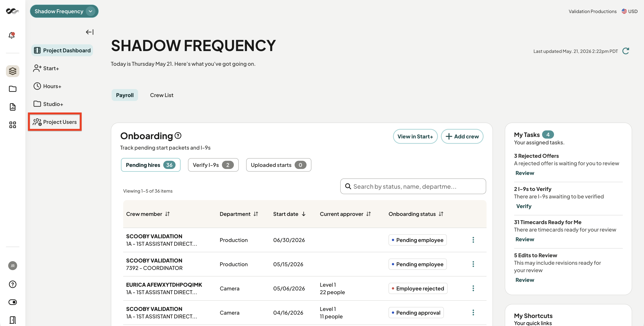Click 'Viewing 1–5 of 36 items' text
The width and height of the screenshot is (644, 326).
(148, 191)
